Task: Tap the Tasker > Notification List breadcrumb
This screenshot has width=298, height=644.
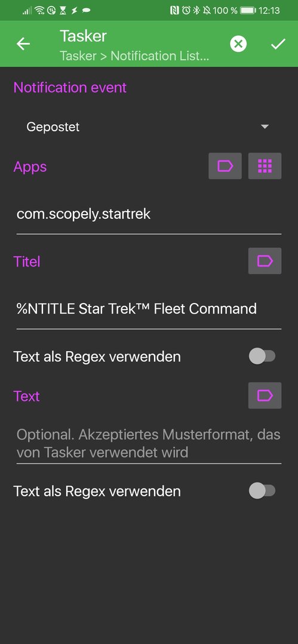Action: click(134, 56)
